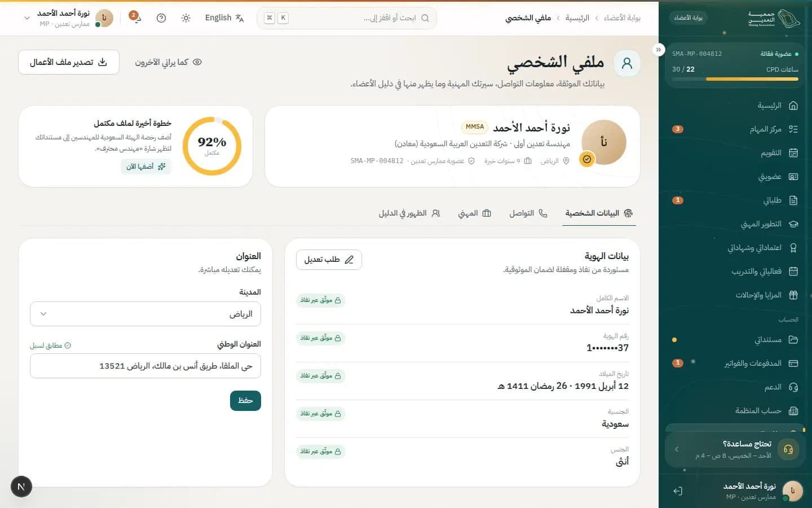The image size is (812, 508).
Task: Expand the تحتاج مساعدة؟ help card chevron
Action: (x=677, y=449)
